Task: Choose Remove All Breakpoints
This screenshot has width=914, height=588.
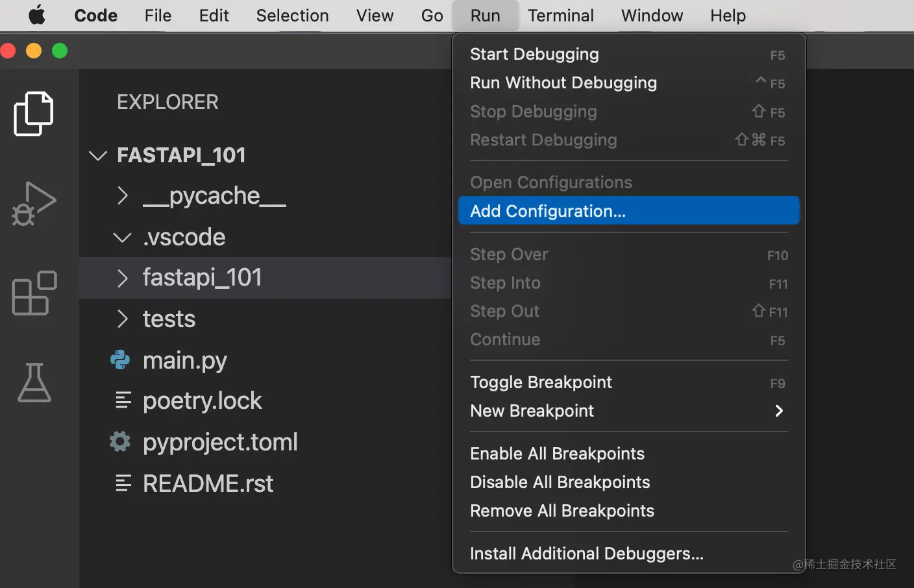Action: (x=628, y=511)
